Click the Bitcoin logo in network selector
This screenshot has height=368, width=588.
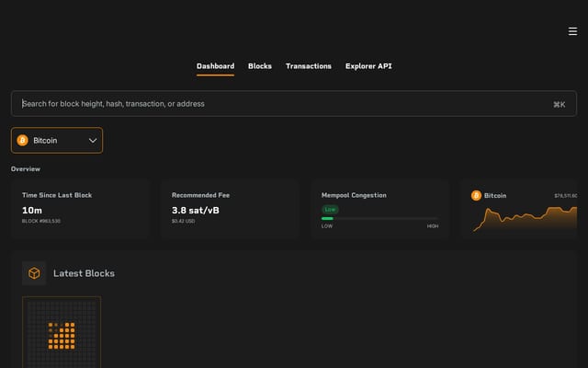22,141
